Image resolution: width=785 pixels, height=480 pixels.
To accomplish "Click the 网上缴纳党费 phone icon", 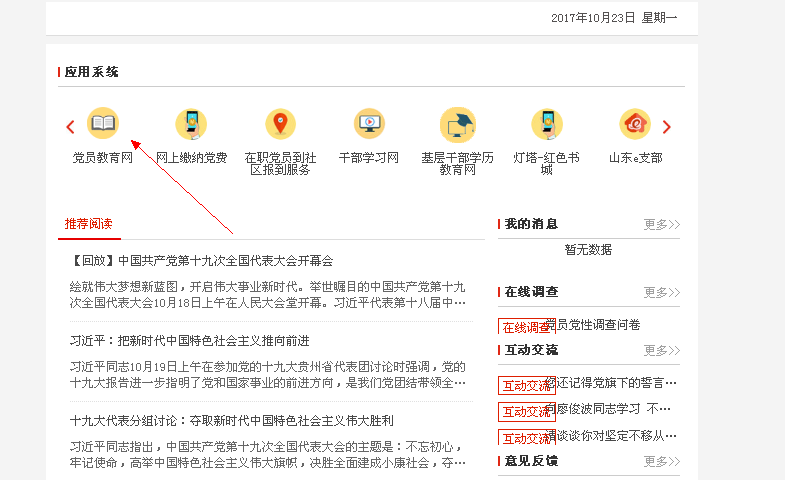I will point(191,124).
